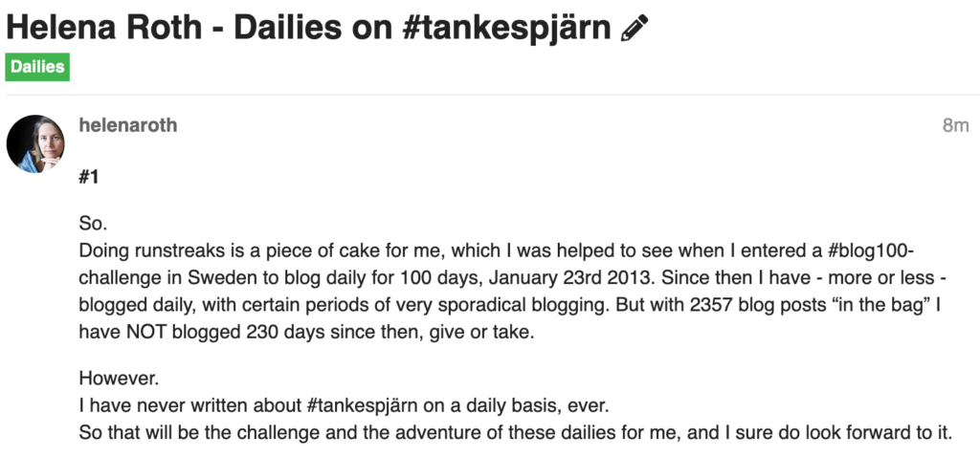Click the pencil edit icon beside the title
980x457 pixels.
click(x=635, y=29)
